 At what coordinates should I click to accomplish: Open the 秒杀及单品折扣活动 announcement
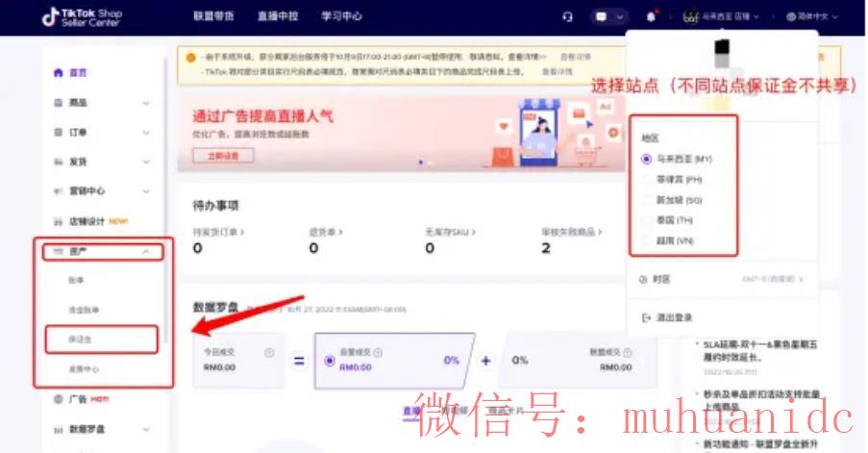(x=760, y=400)
